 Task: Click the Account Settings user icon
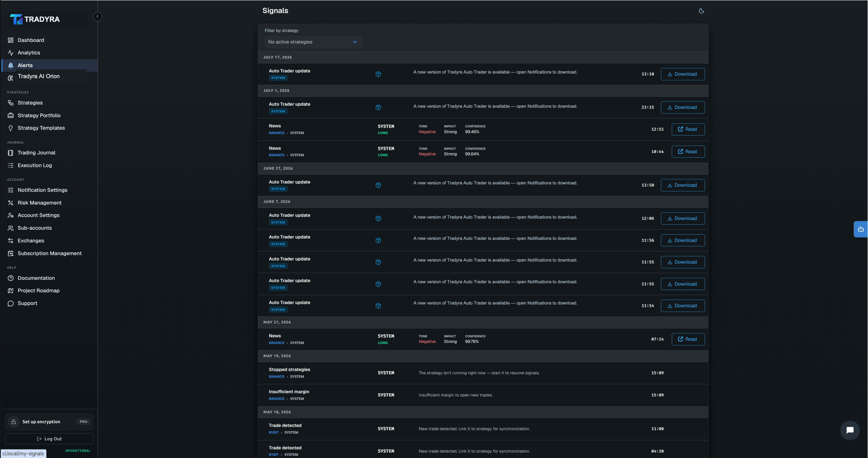11,216
